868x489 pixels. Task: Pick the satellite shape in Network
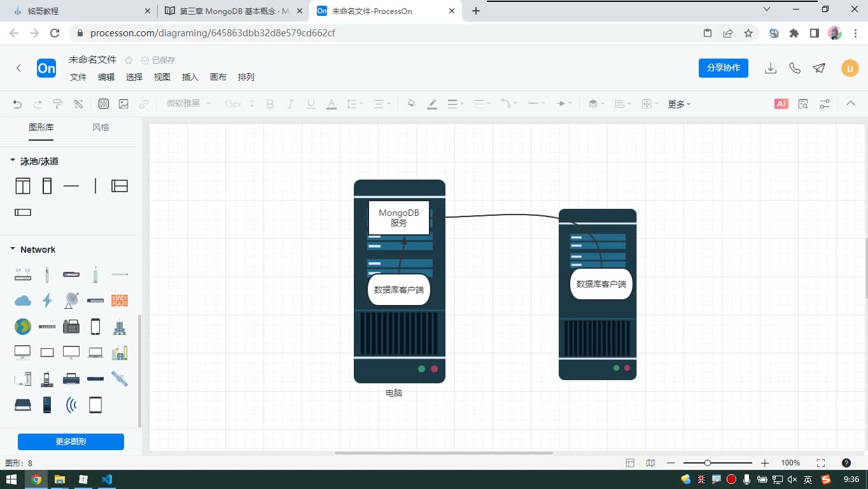point(120,379)
